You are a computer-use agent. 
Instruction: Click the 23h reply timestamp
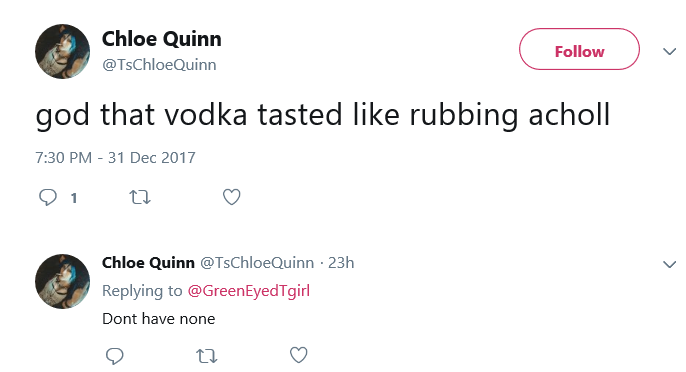341,263
